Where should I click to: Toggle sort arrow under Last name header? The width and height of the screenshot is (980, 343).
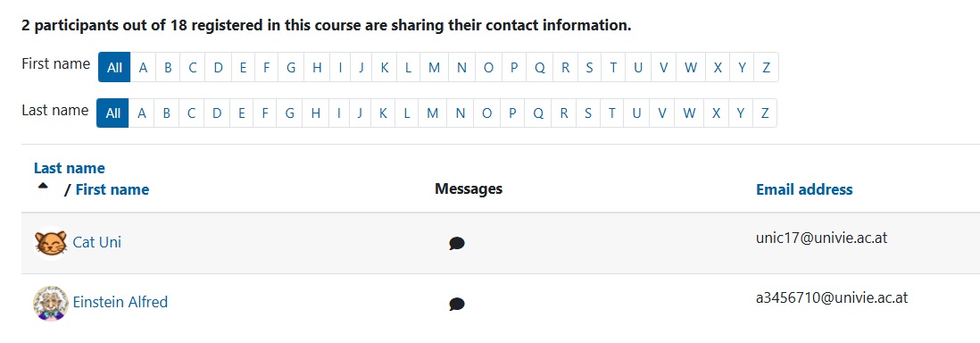pyautogui.click(x=43, y=186)
